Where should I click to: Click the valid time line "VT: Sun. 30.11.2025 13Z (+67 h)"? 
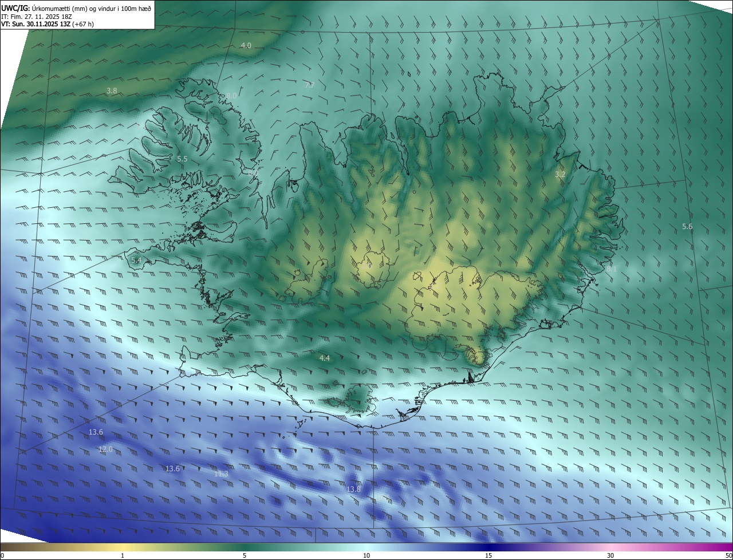pyautogui.click(x=46, y=25)
